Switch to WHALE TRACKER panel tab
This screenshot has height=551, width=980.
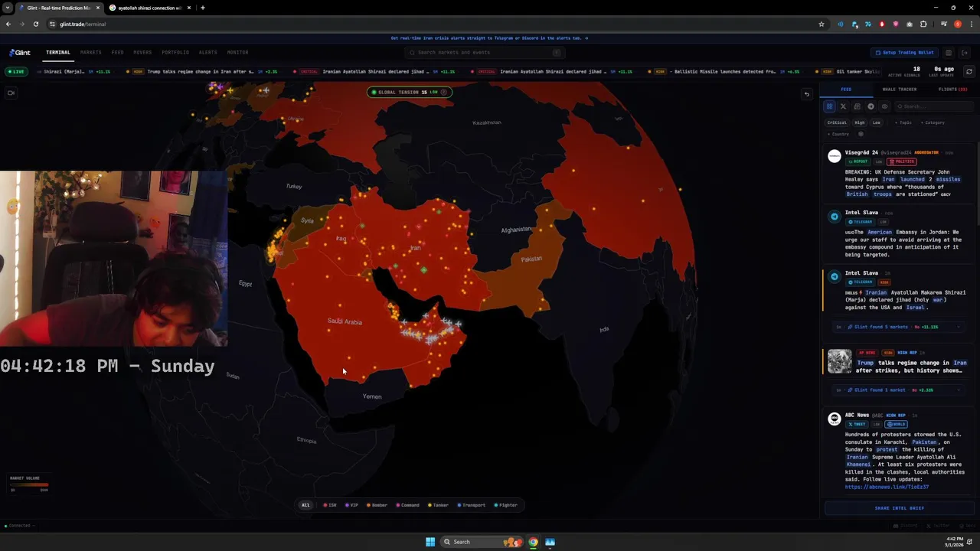[899, 90]
